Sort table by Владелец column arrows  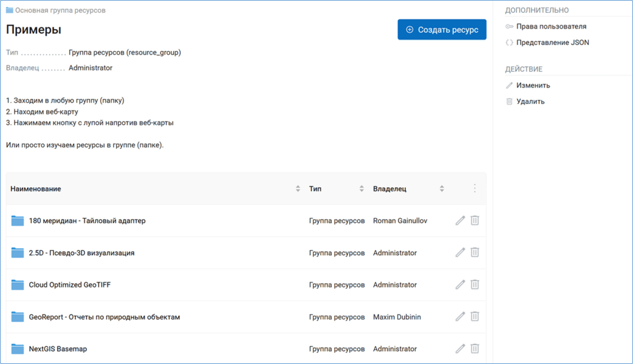click(x=441, y=188)
